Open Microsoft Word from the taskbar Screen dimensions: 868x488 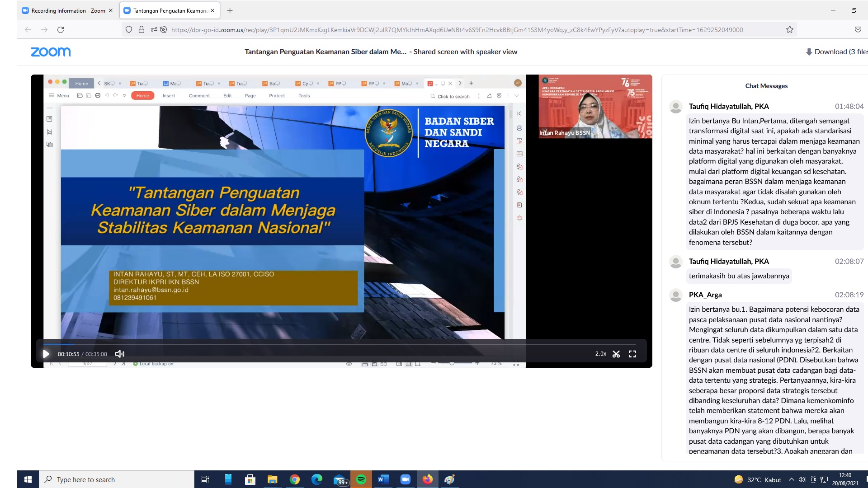[x=383, y=479]
